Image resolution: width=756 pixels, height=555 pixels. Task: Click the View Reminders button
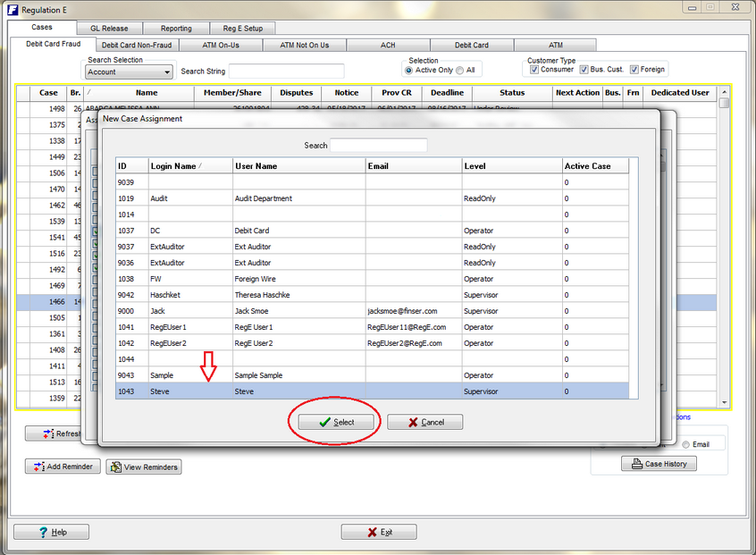pos(144,467)
